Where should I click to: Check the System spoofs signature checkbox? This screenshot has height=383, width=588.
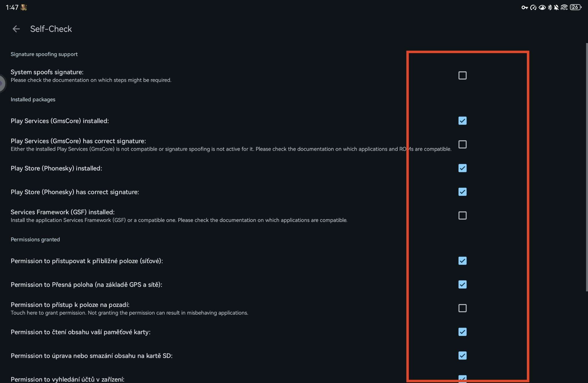point(462,76)
